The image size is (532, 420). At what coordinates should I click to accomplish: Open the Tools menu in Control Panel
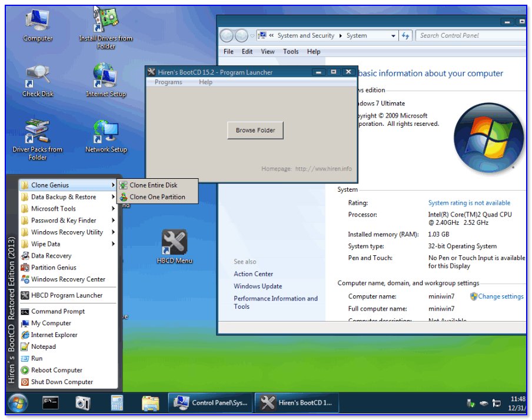[291, 52]
